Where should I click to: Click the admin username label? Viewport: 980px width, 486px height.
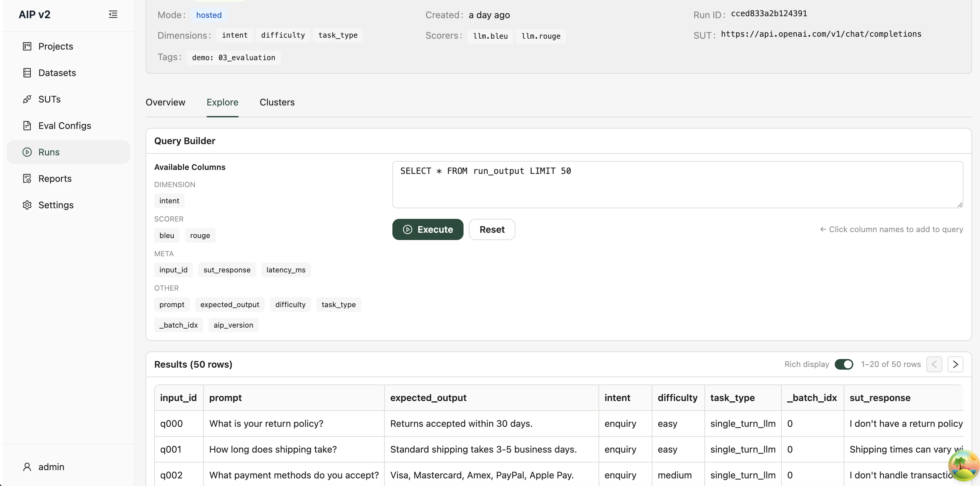(x=51, y=466)
